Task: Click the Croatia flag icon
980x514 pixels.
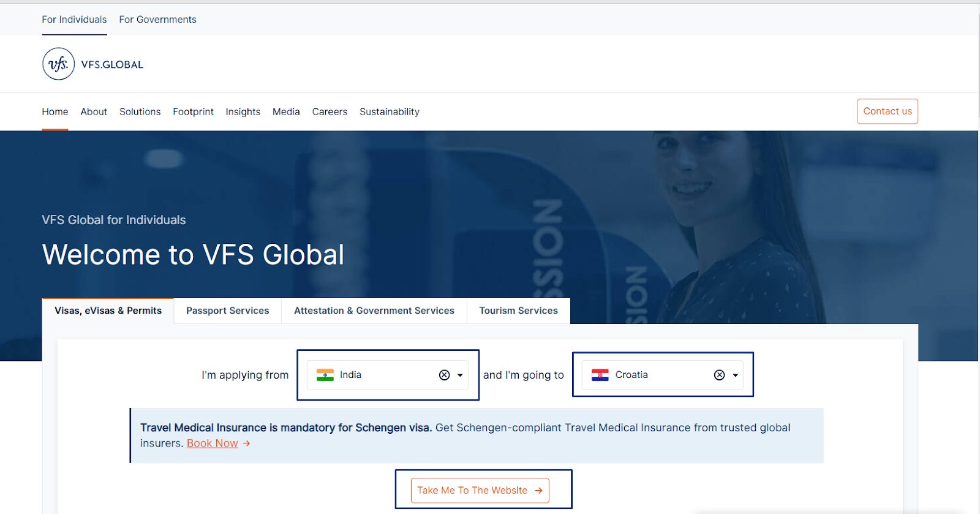Action: click(600, 375)
